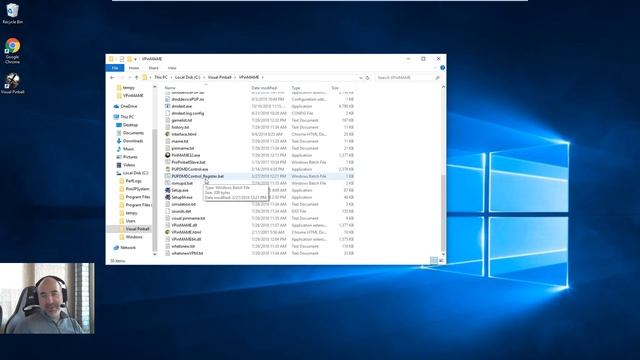This screenshot has height=360, width=640.
Task: Select the whatsnewVPM.txt file name
Action: [187, 253]
